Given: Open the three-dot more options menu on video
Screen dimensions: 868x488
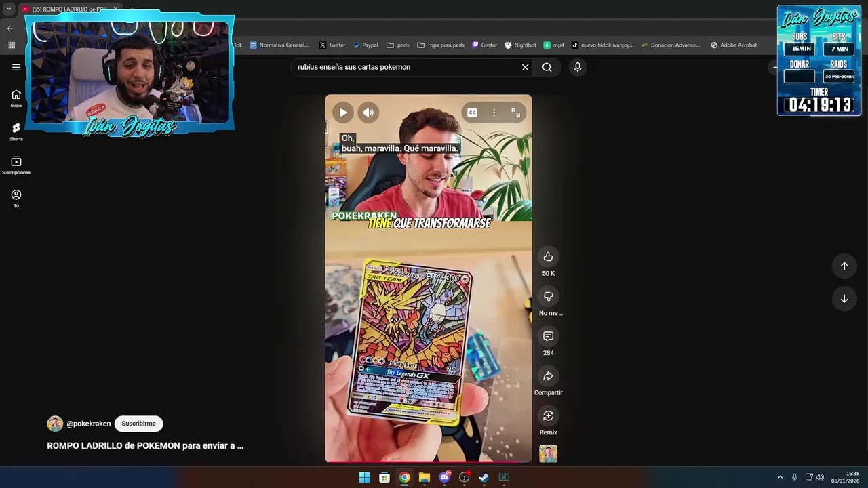Looking at the screenshot, I should (x=494, y=113).
